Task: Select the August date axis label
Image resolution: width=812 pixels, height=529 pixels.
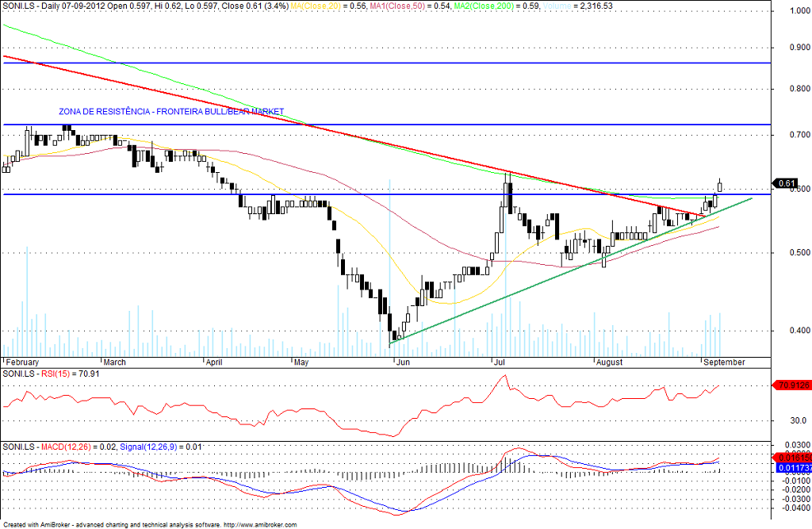Action: (x=609, y=362)
